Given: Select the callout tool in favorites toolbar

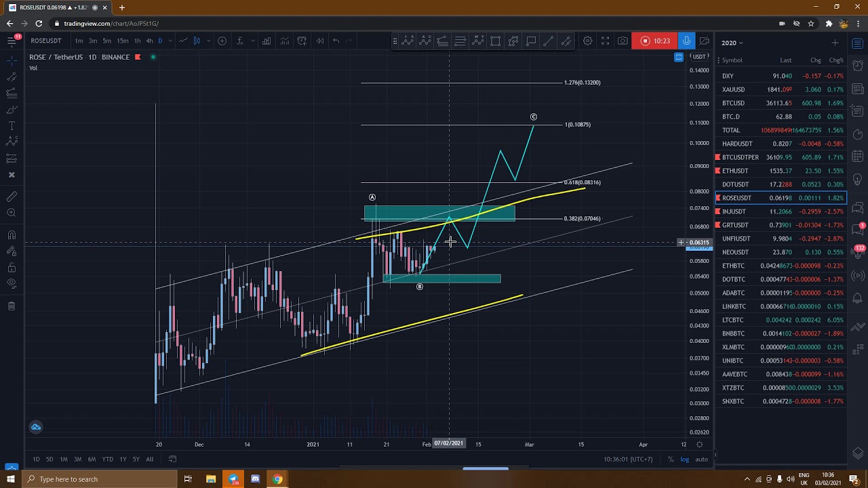Looking at the screenshot, I should pyautogui.click(x=531, y=41).
